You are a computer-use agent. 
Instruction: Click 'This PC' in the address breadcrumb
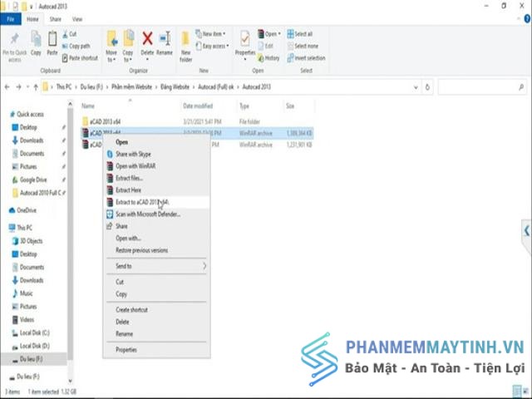64,87
